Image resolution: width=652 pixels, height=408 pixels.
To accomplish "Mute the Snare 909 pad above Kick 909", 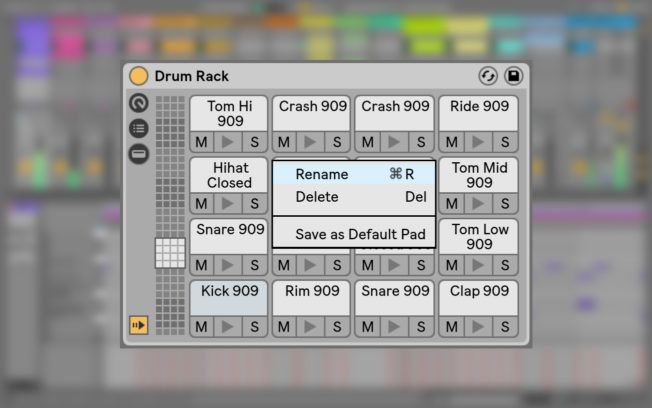I will (202, 265).
